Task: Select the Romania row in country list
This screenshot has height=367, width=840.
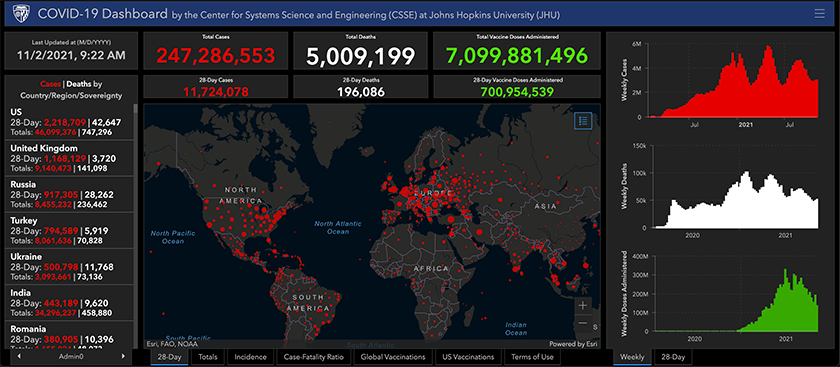Action: [69, 335]
